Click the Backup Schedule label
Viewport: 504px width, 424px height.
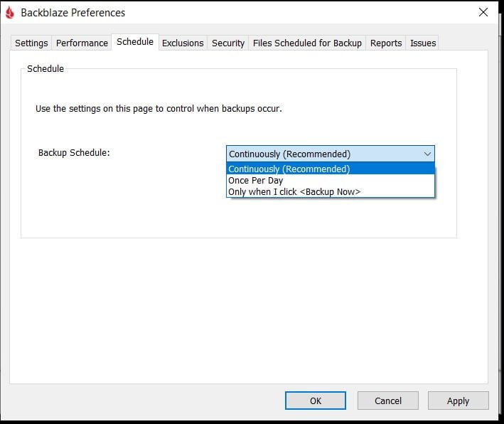pos(74,153)
